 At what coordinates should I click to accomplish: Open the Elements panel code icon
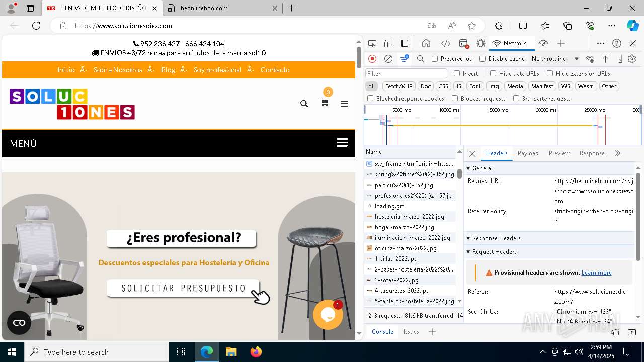[x=446, y=43]
